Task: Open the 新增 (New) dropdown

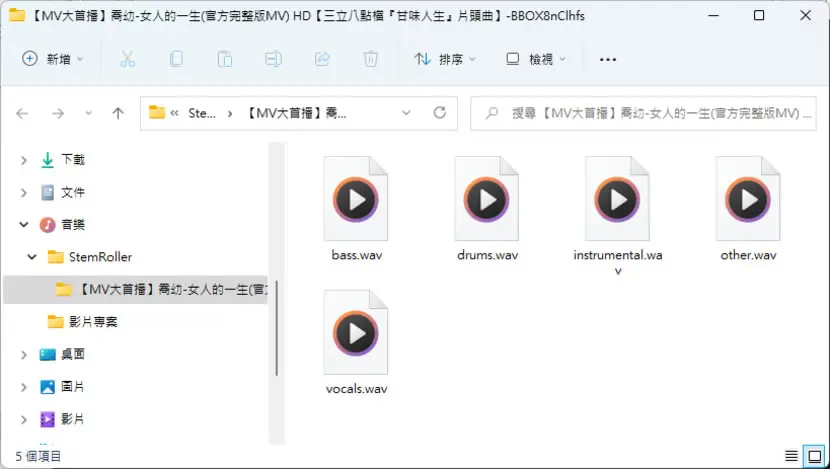Action: (x=52, y=59)
